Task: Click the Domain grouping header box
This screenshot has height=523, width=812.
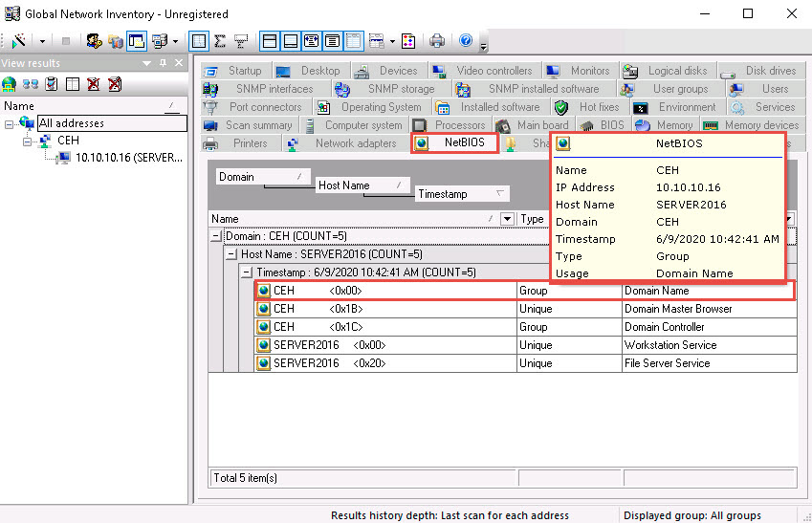Action: [263, 177]
